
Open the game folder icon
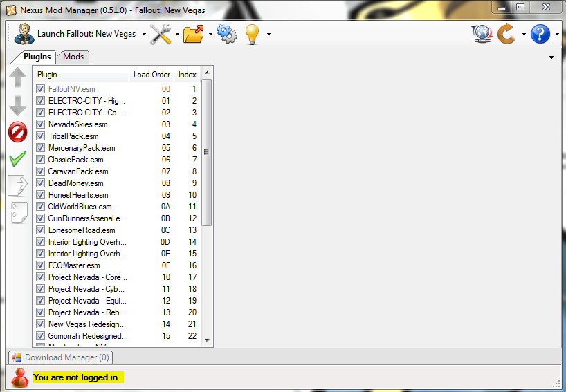(x=194, y=34)
